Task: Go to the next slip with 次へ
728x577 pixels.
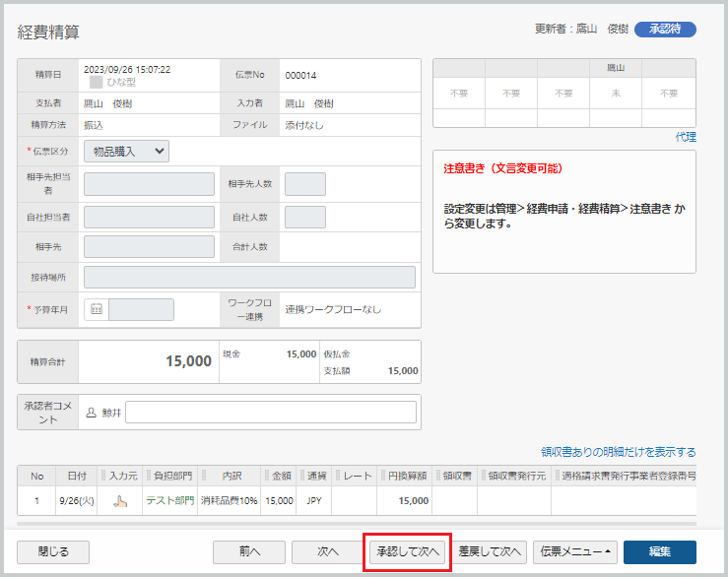Action: click(328, 552)
